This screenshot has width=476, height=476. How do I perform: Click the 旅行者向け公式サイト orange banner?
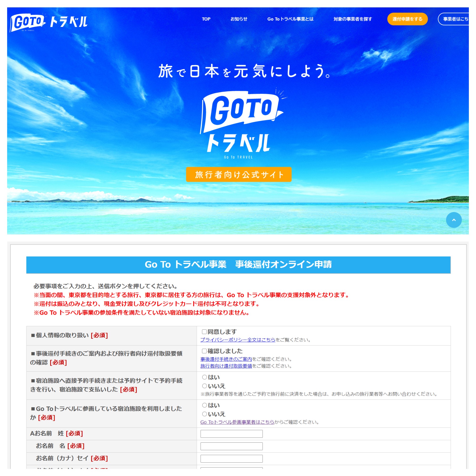tap(239, 174)
